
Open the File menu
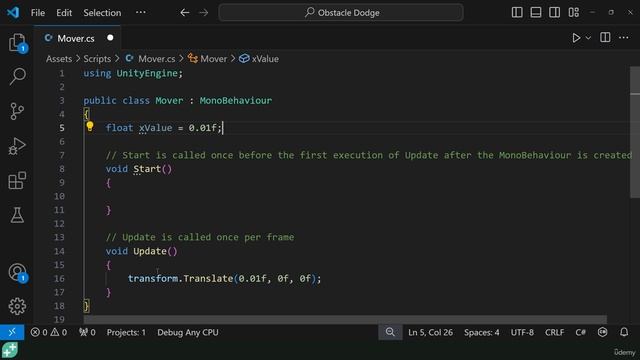pos(38,13)
